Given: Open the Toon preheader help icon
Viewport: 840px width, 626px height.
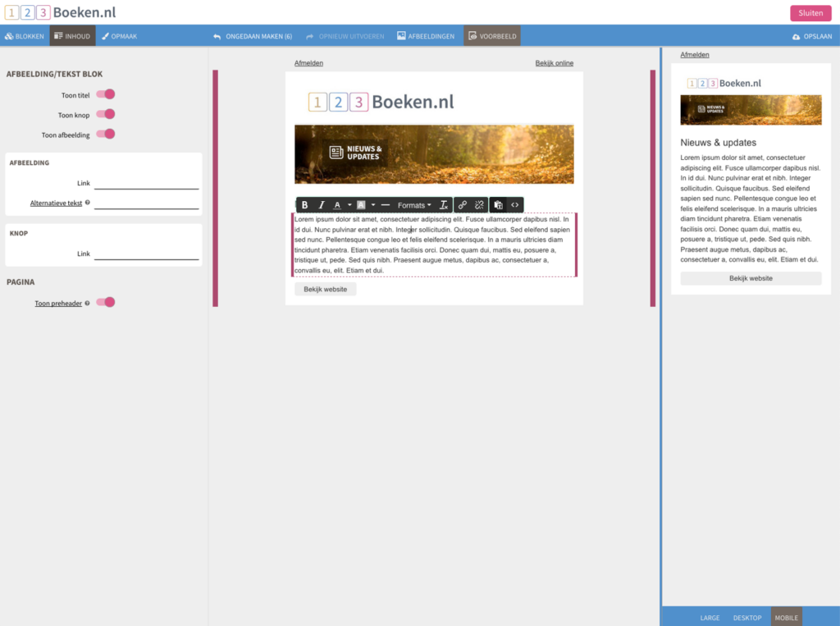Looking at the screenshot, I should pos(87,304).
